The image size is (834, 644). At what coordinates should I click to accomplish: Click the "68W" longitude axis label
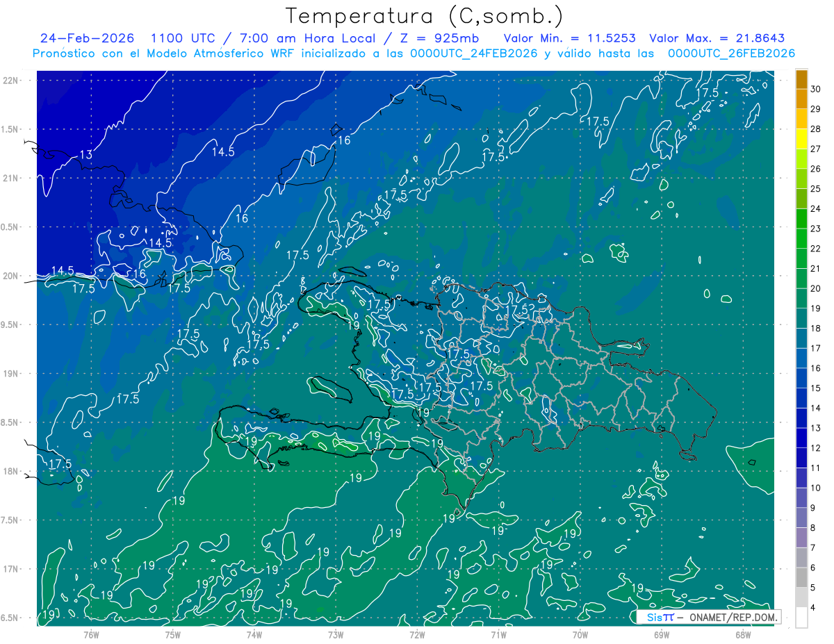743,635
